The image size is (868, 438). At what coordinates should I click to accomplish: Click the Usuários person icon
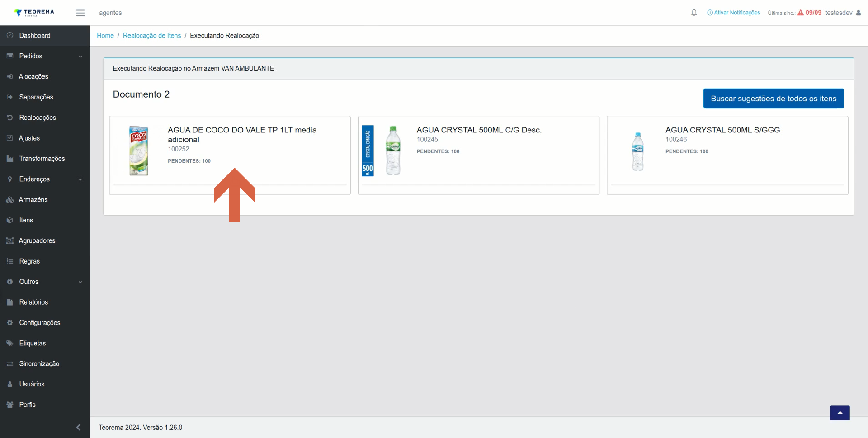(10, 384)
